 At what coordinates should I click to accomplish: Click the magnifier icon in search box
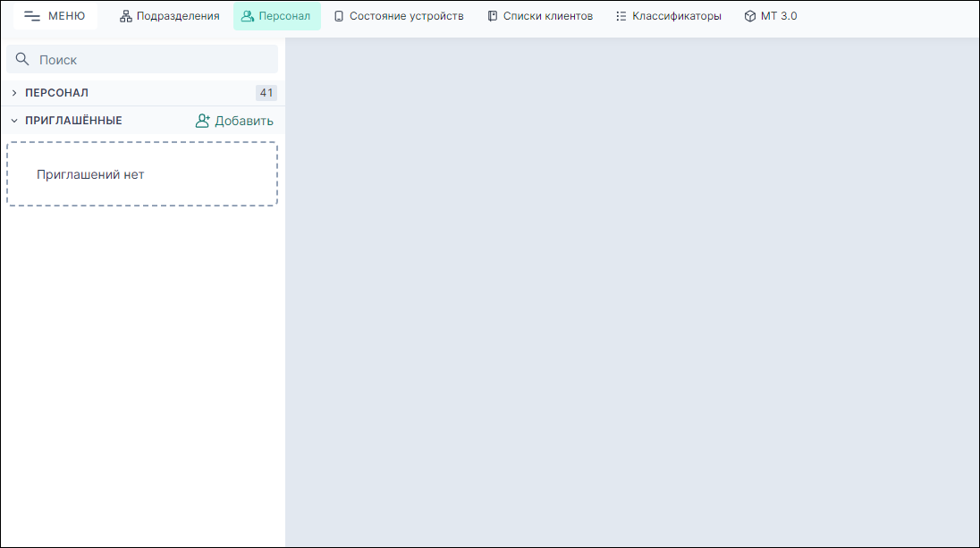(x=23, y=60)
